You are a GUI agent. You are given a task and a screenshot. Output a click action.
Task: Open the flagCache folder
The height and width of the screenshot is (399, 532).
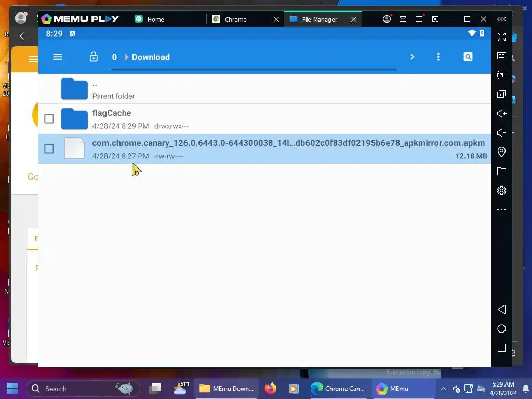click(x=264, y=119)
